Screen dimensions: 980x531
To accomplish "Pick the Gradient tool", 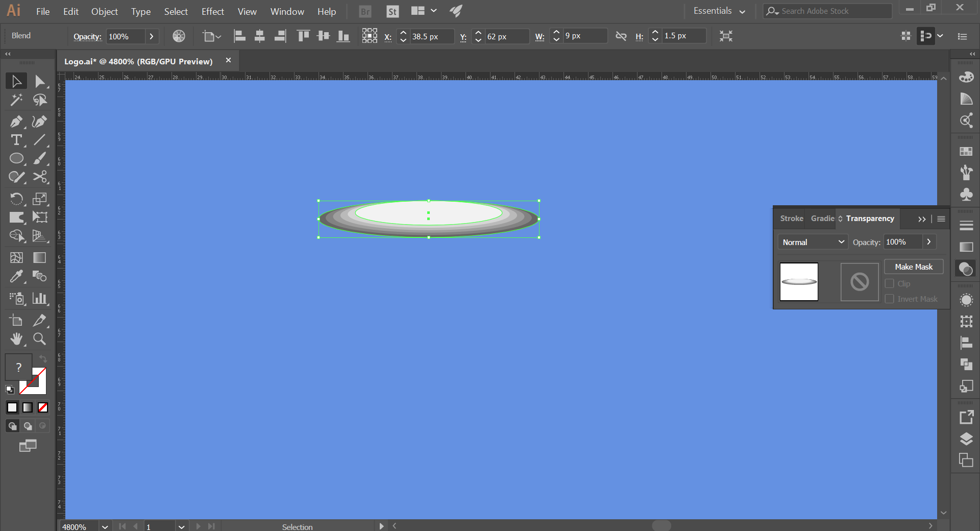I will coord(40,257).
